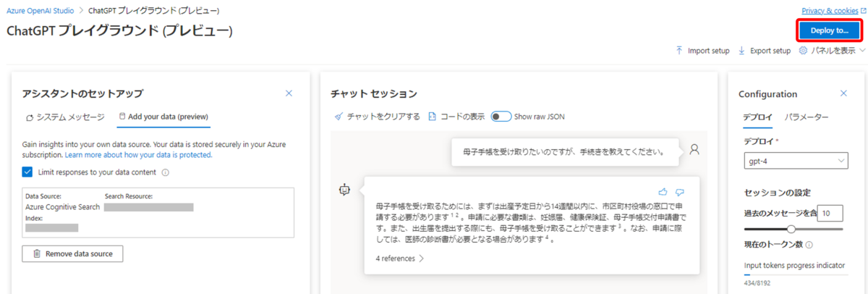Click the broom icon for clearing chat
Viewport: 868px width, 294px height.
point(339,116)
